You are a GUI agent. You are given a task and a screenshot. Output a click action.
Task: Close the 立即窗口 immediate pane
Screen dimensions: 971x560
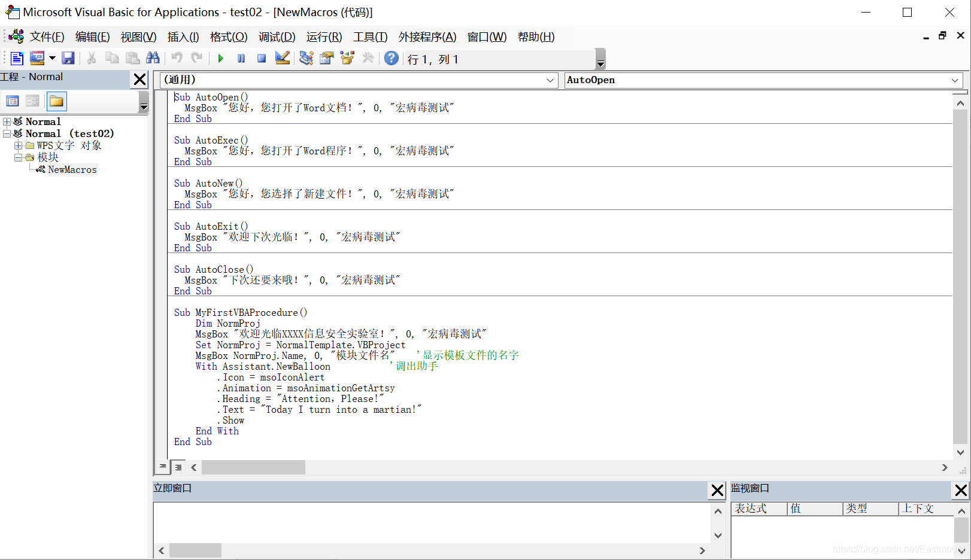(x=717, y=491)
